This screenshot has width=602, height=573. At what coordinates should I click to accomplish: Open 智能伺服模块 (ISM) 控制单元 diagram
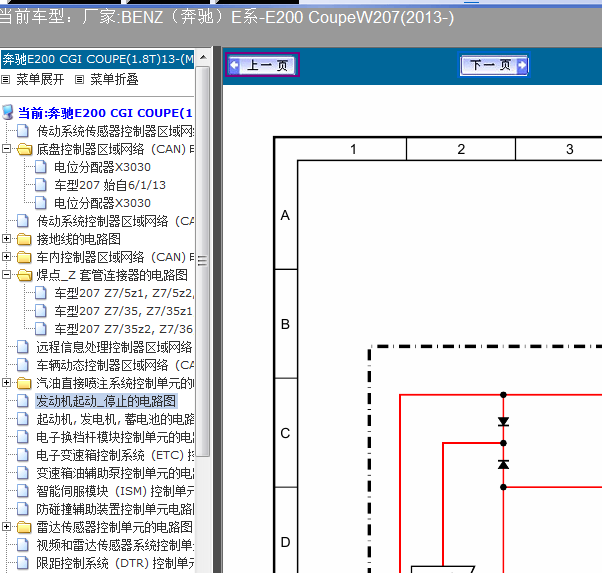tap(115, 491)
